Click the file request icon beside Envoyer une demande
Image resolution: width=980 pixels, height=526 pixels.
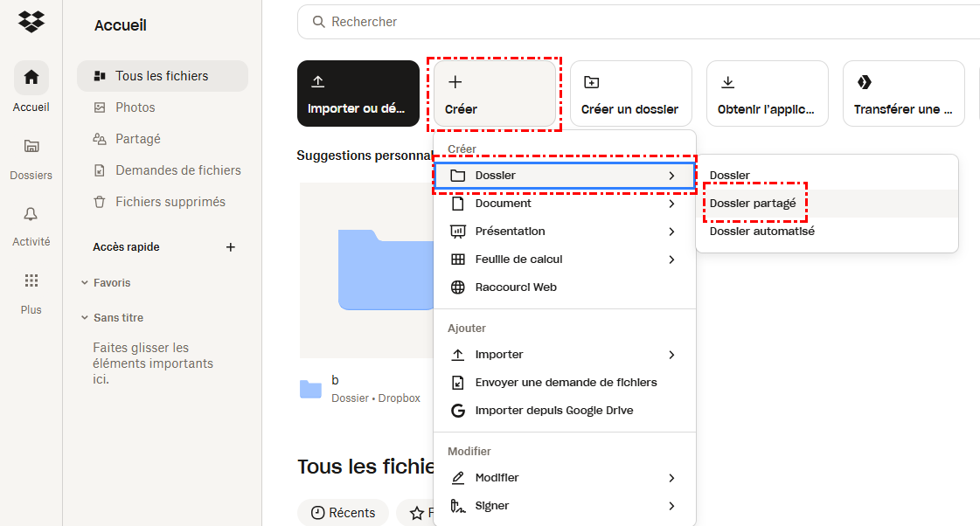[458, 383]
